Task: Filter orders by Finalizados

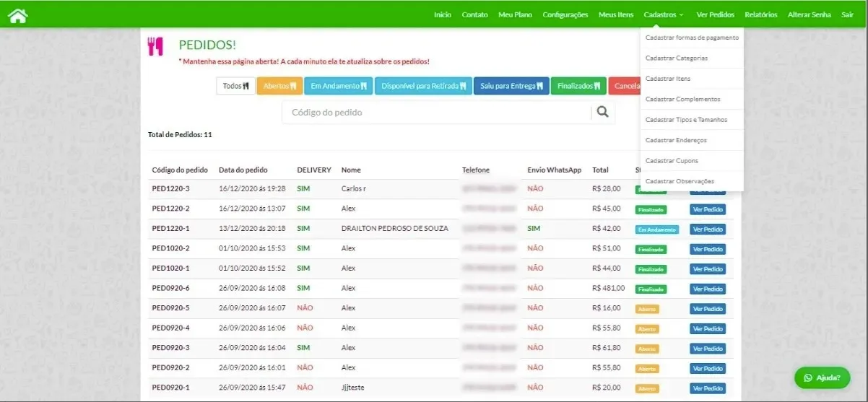Action: [578, 86]
